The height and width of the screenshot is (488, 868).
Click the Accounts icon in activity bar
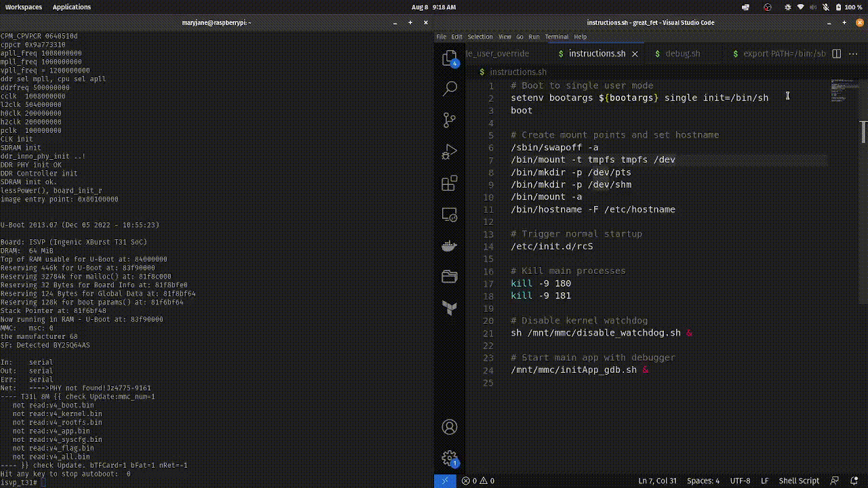pos(450,427)
